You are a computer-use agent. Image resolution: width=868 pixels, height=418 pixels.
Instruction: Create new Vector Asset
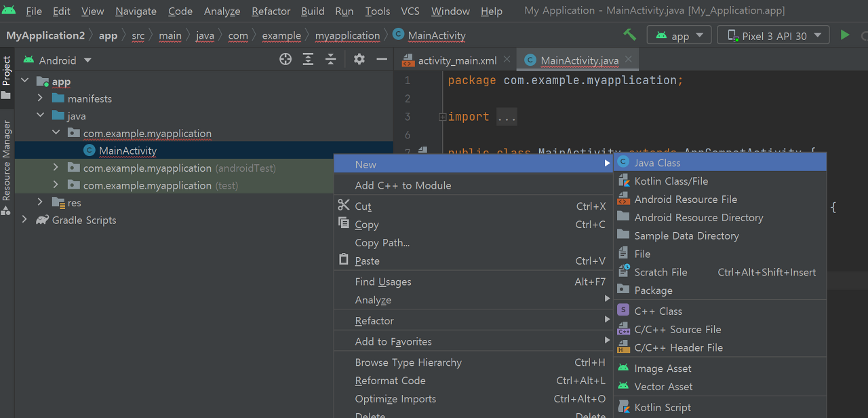pos(720,387)
